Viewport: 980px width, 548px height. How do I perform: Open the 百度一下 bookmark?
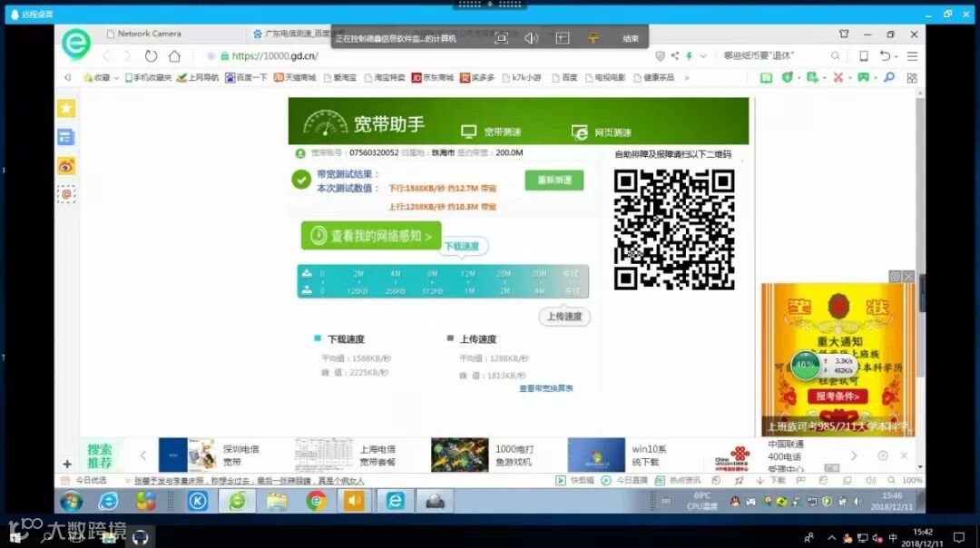[x=246, y=77]
